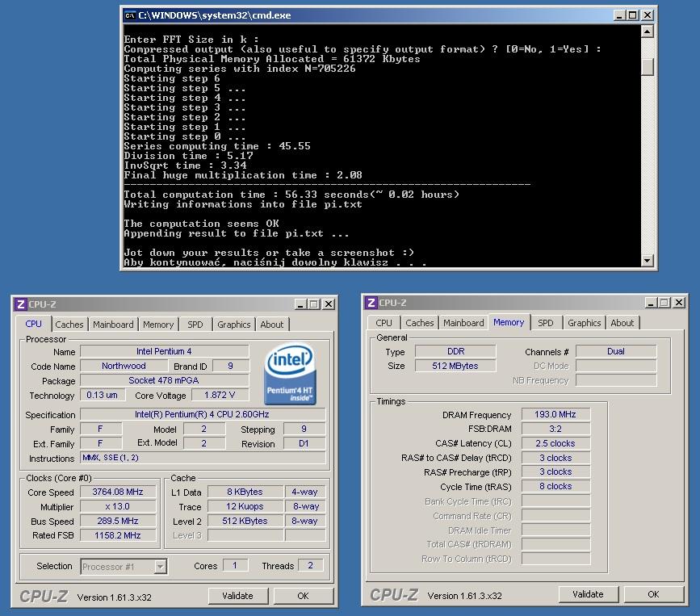Click the Channels # field Dual

tap(616, 351)
